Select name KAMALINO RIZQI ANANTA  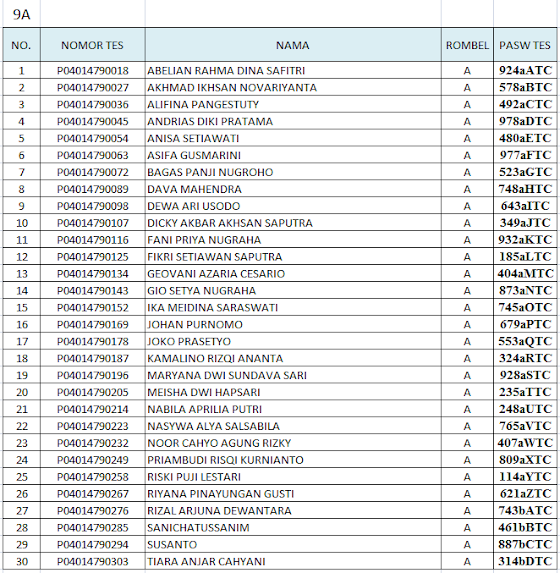point(215,358)
